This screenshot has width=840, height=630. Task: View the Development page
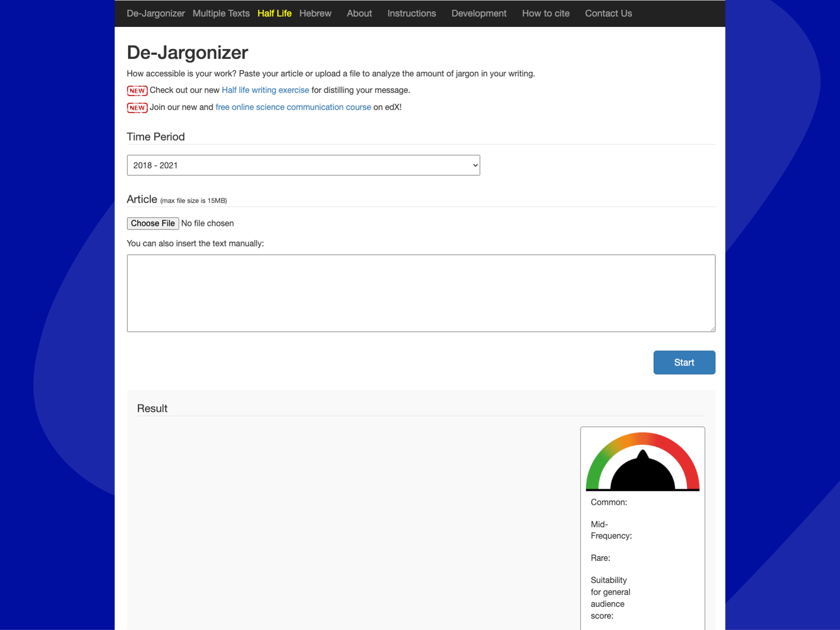pos(479,13)
